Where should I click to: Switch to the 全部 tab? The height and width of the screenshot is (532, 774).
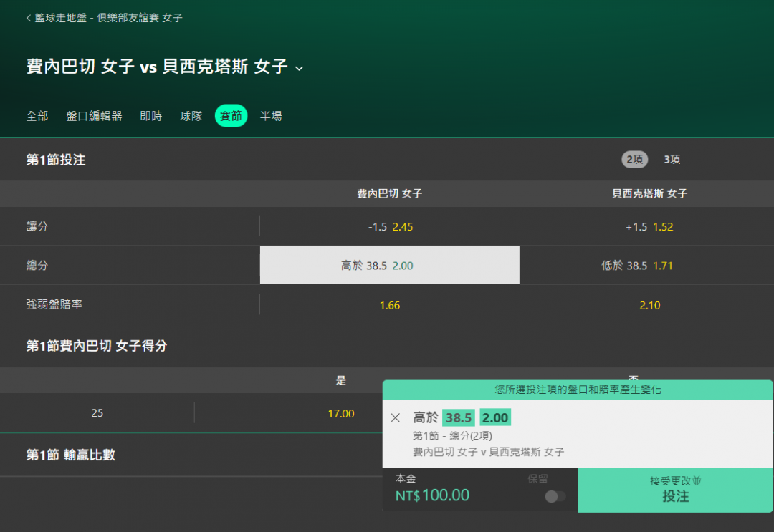(x=37, y=116)
